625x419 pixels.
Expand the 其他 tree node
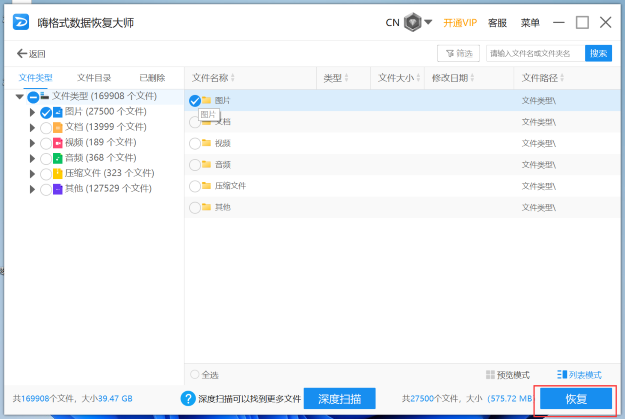pyautogui.click(x=32, y=189)
